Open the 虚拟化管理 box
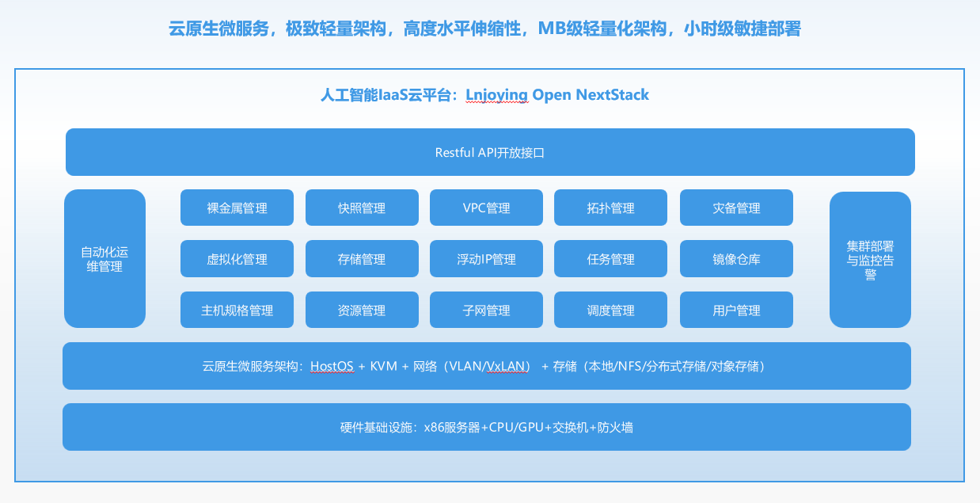The height and width of the screenshot is (503, 980). pos(237,259)
